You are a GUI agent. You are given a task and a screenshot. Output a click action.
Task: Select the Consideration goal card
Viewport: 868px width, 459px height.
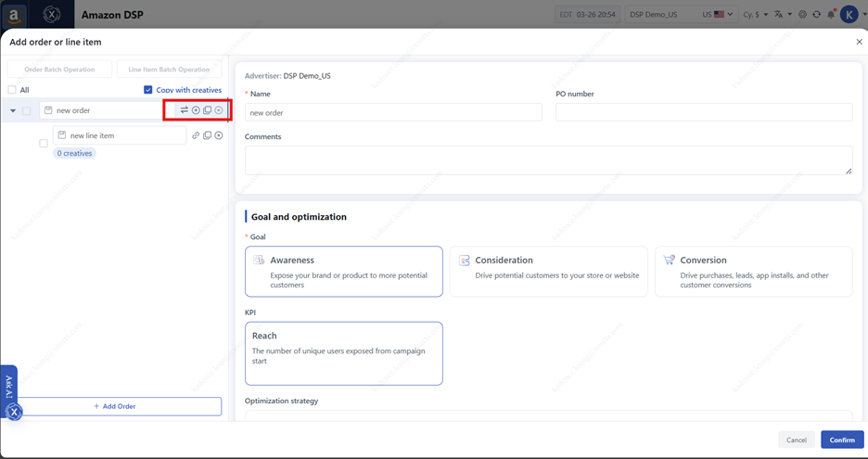(x=549, y=272)
